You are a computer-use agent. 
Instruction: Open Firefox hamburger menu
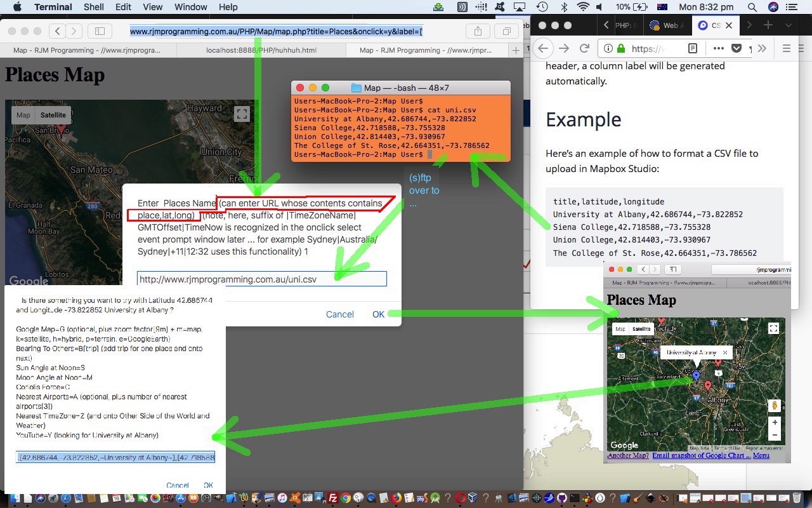pos(786,48)
